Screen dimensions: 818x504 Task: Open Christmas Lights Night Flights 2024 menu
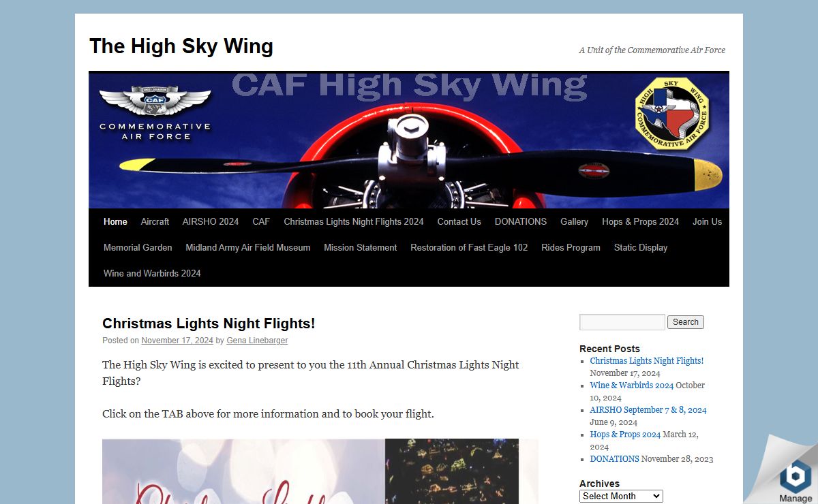pos(354,221)
